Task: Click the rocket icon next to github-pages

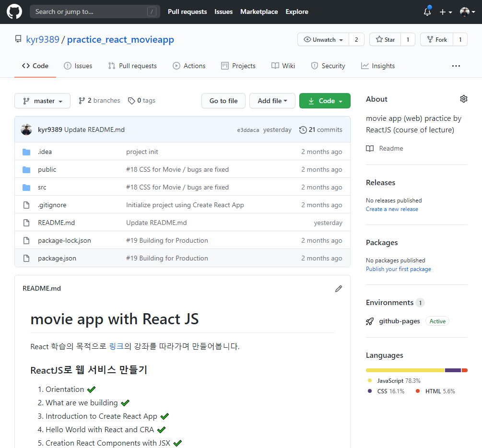Action: click(x=370, y=321)
